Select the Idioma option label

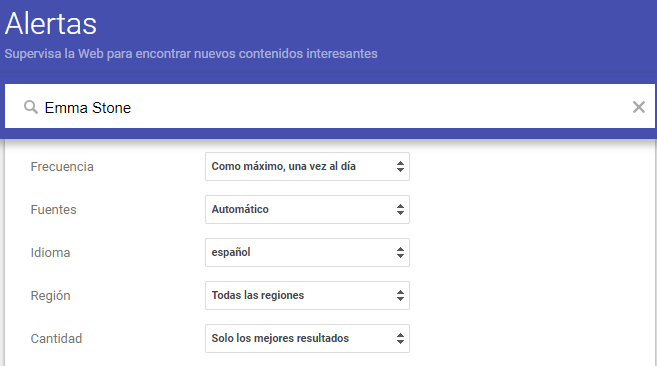coord(50,252)
